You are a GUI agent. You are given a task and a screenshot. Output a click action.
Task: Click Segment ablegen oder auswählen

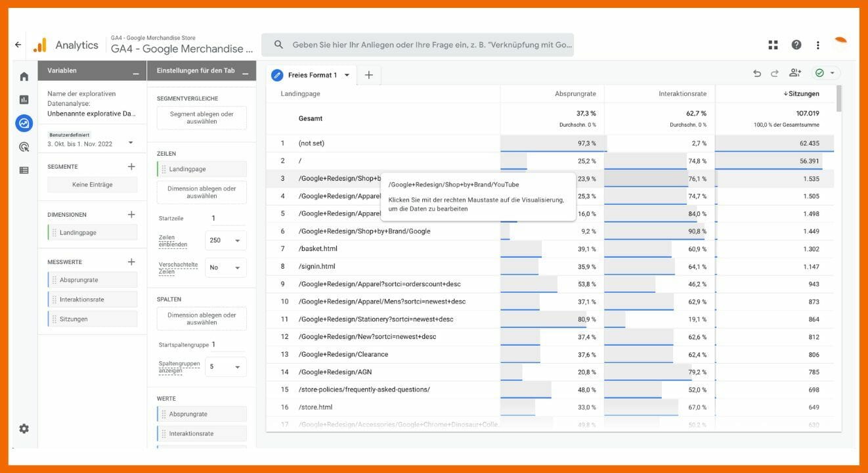pyautogui.click(x=201, y=117)
